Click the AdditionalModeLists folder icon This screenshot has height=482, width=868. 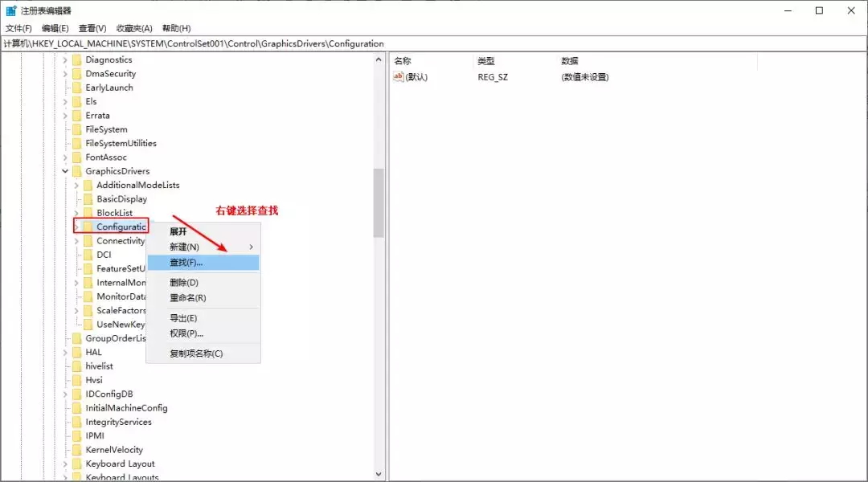[88, 185]
